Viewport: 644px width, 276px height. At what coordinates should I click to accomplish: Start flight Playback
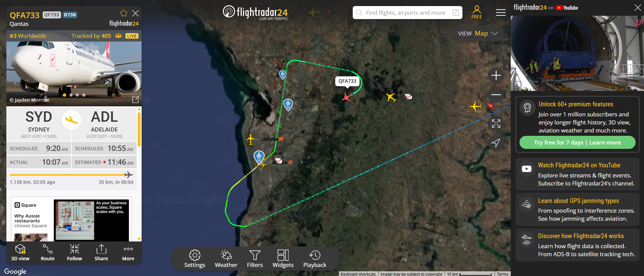coord(315,259)
